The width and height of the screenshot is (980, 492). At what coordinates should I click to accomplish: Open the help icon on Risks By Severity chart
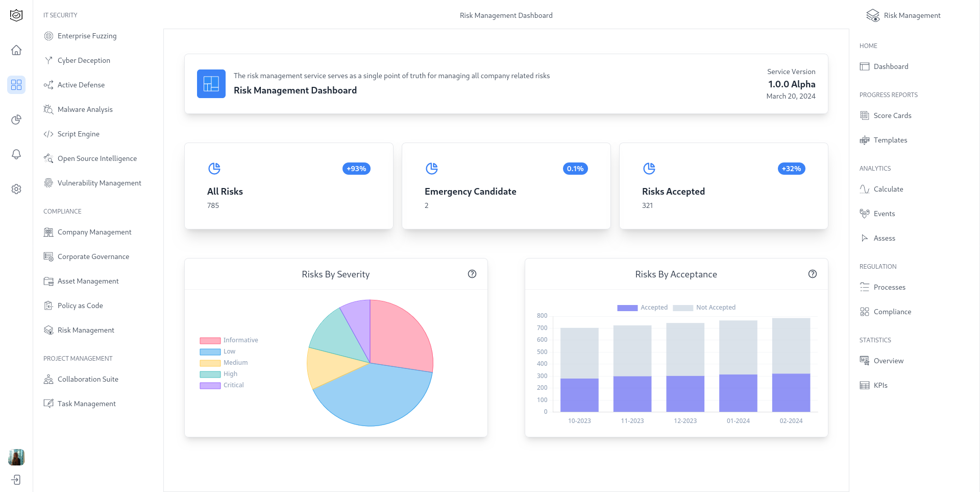[472, 274]
